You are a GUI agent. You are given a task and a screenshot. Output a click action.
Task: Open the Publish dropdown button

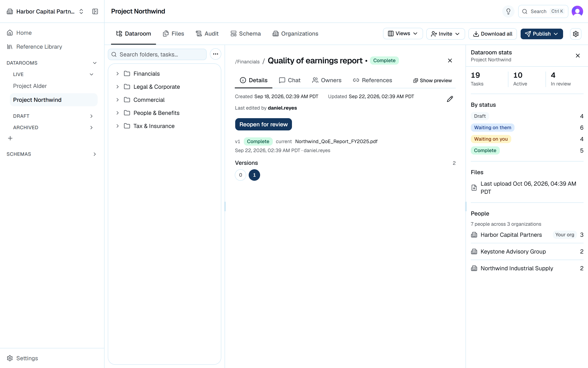click(x=541, y=34)
